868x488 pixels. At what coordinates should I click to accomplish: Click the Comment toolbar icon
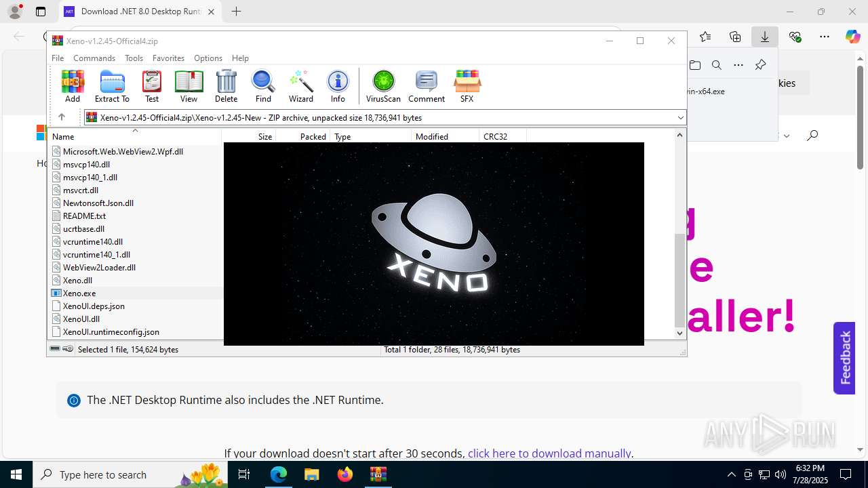pyautogui.click(x=427, y=86)
